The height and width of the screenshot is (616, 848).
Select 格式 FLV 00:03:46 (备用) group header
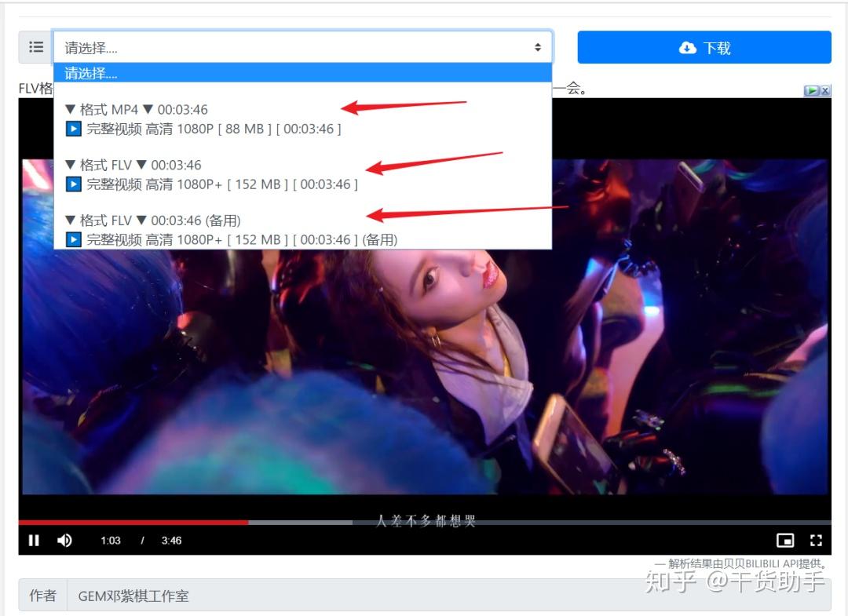point(152,221)
